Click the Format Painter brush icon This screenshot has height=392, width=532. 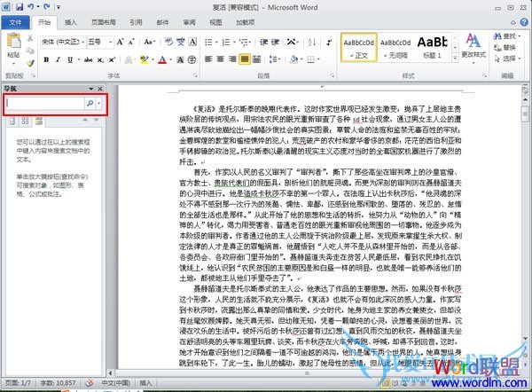pyautogui.click(x=30, y=63)
